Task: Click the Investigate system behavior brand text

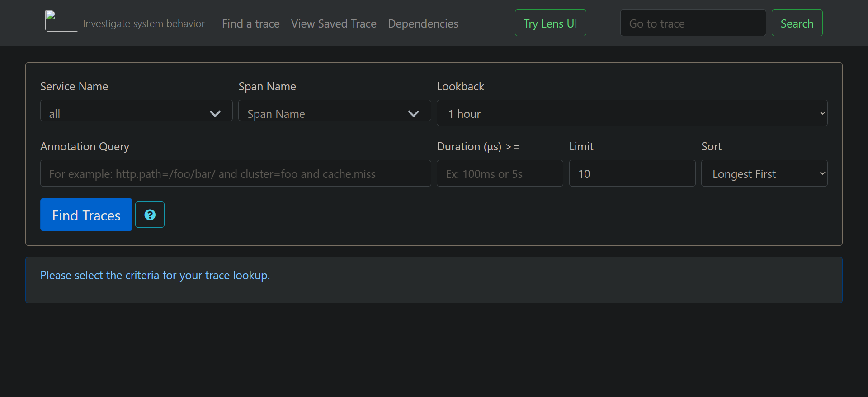Action: pos(144,23)
